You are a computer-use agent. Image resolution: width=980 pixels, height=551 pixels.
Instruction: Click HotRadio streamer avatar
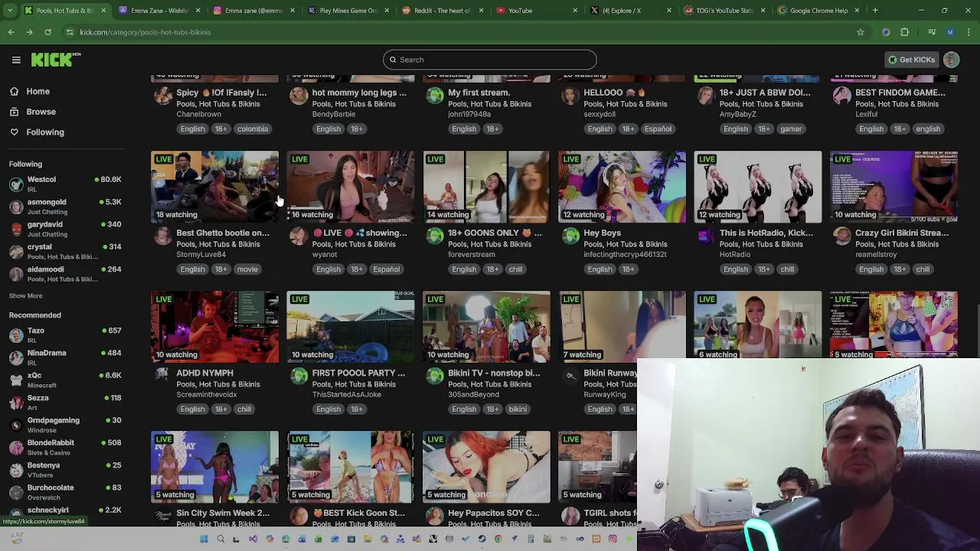tap(705, 236)
